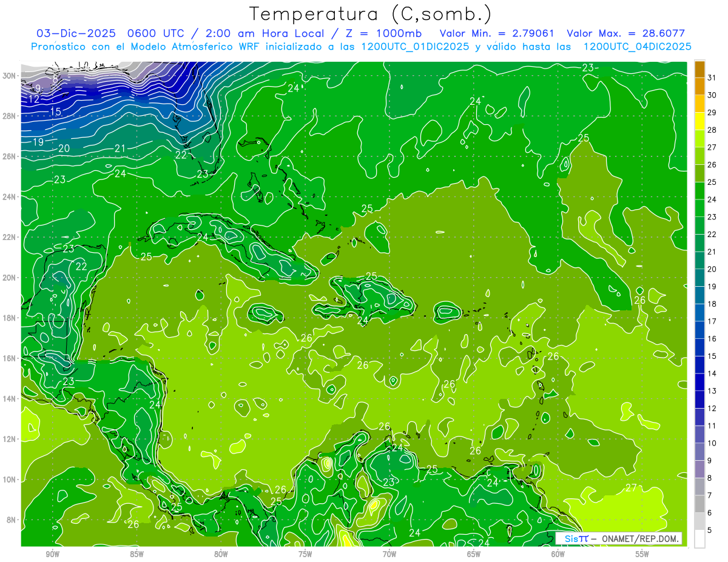728x562 pixels.
Task: Click the ONAMET/REP.DOM. logo box
Action: click(619, 538)
